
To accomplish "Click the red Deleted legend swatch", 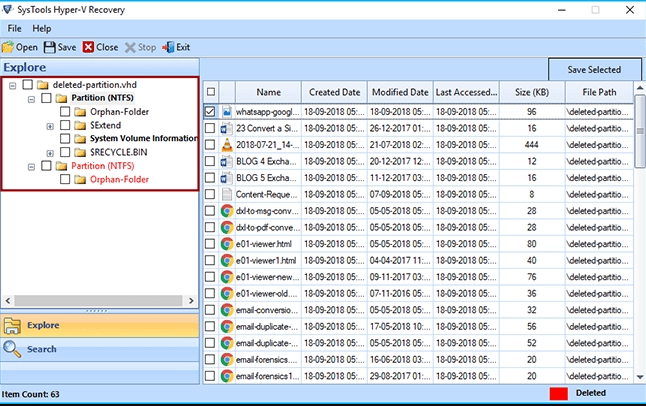I will 558,393.
